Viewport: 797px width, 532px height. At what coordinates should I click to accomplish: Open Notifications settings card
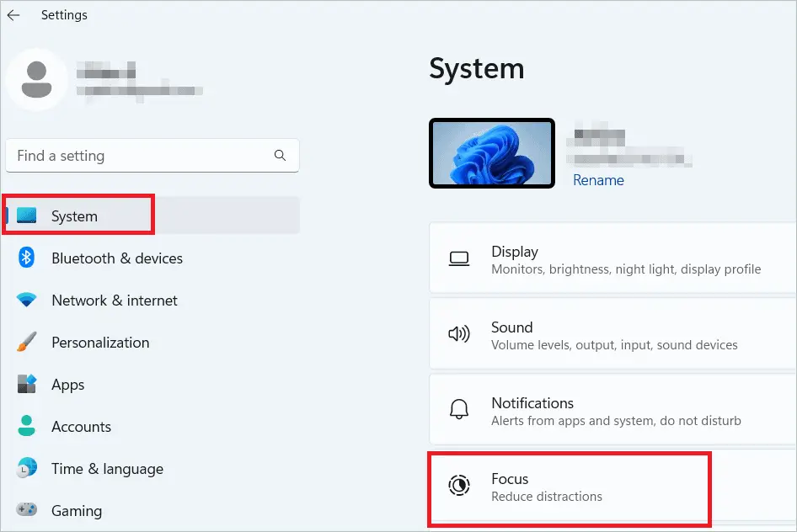tap(613, 409)
